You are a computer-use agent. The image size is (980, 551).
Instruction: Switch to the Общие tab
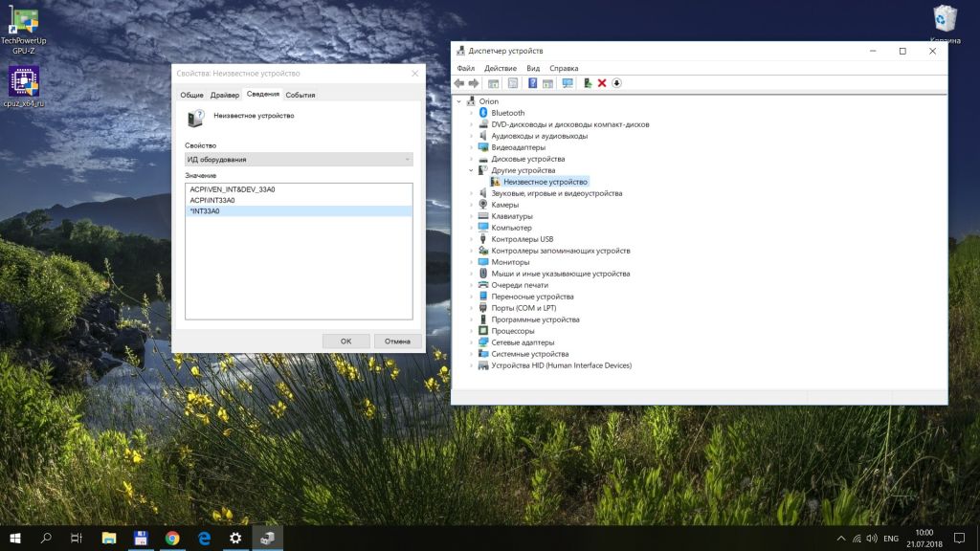pyautogui.click(x=191, y=95)
